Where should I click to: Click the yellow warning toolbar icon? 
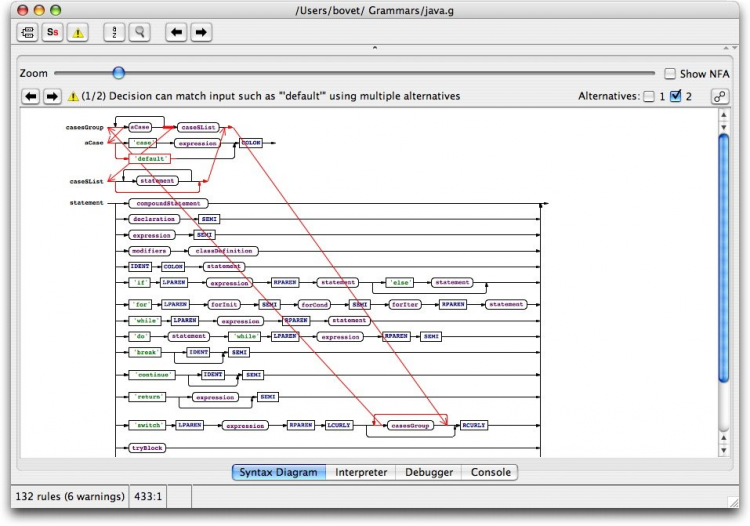point(77,32)
